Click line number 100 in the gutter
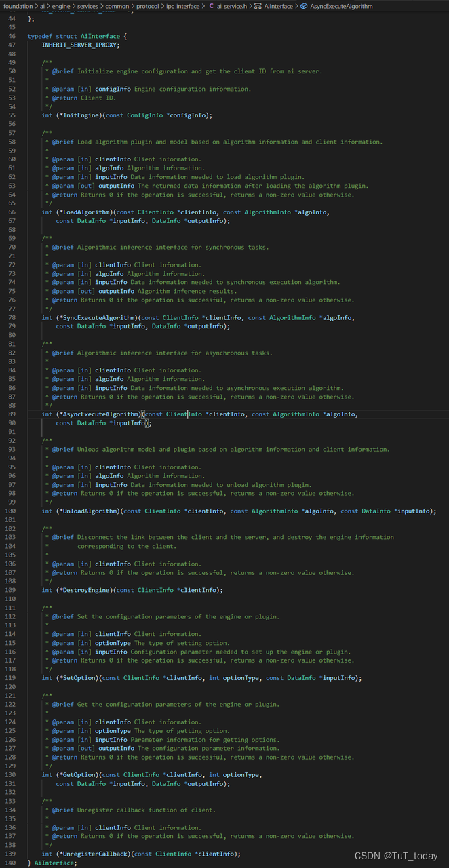Viewport: 449px width, 868px height. pyautogui.click(x=10, y=511)
